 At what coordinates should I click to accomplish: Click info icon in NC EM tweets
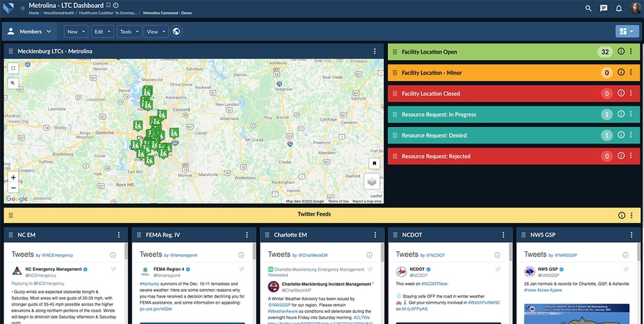113,255
